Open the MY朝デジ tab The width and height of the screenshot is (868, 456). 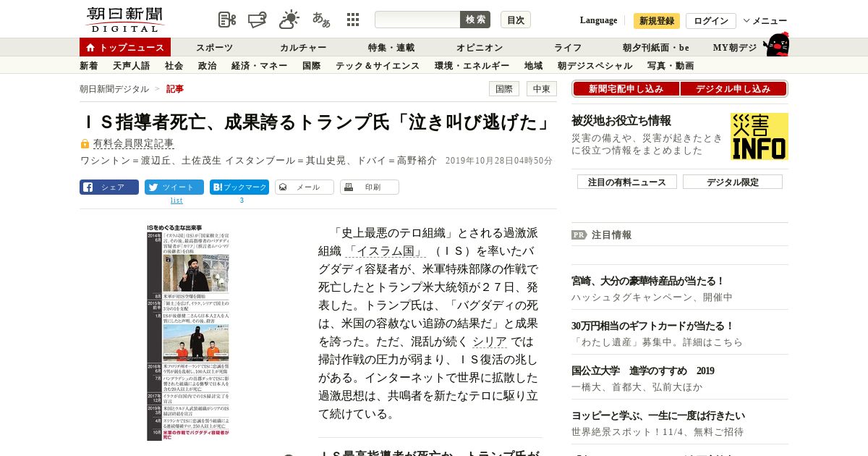tap(735, 47)
